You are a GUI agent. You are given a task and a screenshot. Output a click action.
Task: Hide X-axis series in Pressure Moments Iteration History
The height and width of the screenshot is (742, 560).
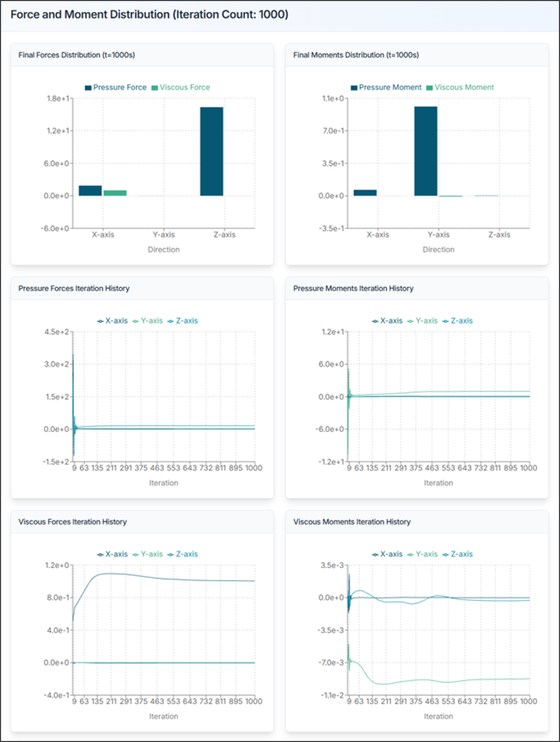point(386,321)
